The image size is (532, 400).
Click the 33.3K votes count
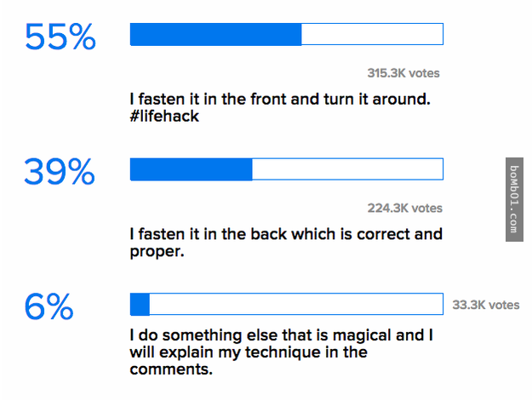tap(486, 305)
